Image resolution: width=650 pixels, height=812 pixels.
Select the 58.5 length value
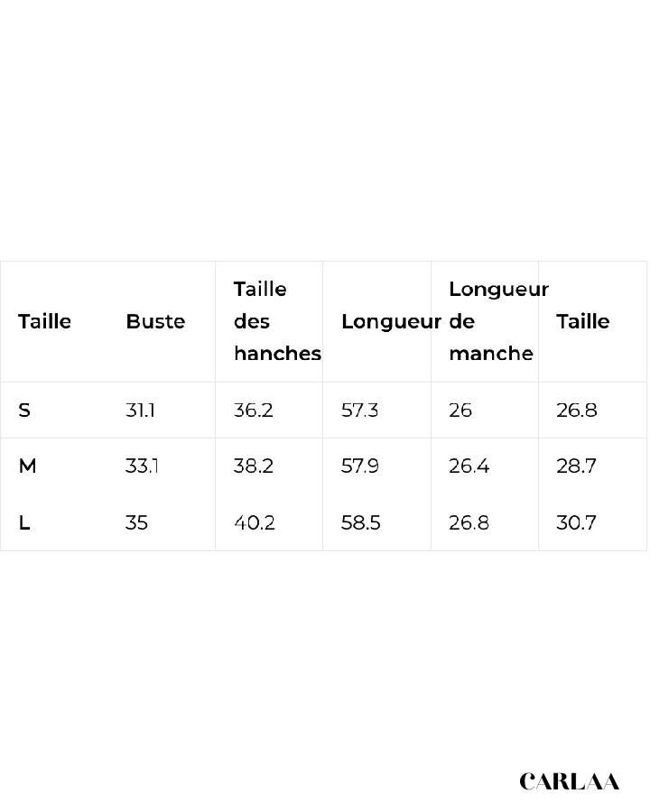tap(359, 522)
